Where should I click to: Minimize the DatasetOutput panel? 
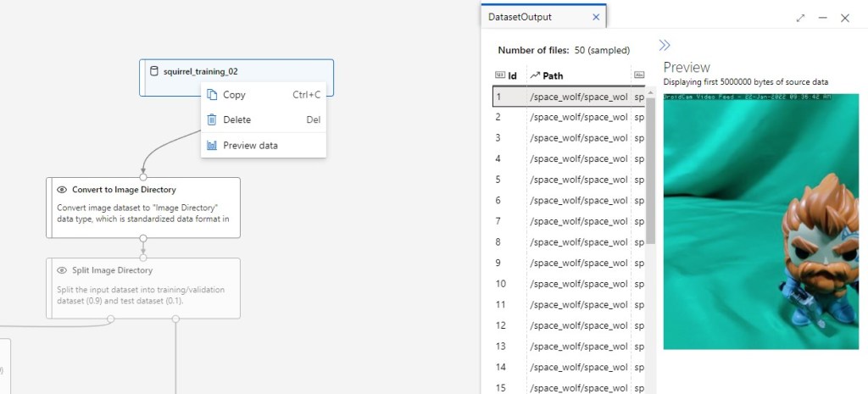(822, 18)
